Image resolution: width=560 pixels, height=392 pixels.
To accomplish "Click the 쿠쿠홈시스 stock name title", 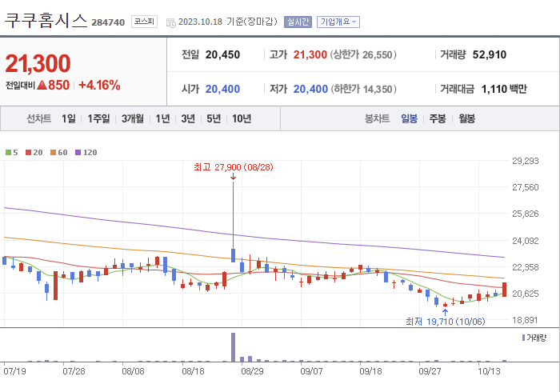I will 46,20.
